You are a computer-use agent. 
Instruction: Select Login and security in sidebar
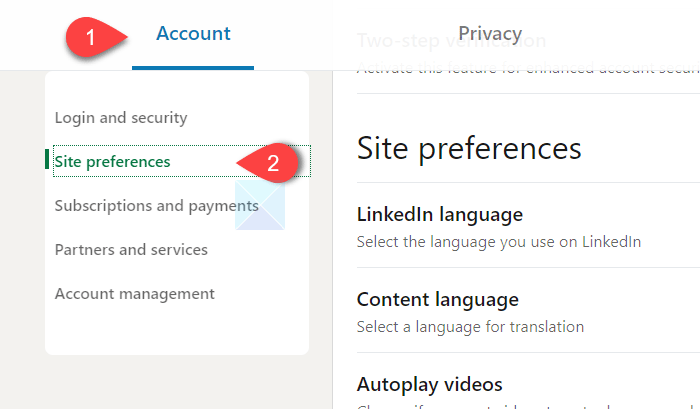121,118
